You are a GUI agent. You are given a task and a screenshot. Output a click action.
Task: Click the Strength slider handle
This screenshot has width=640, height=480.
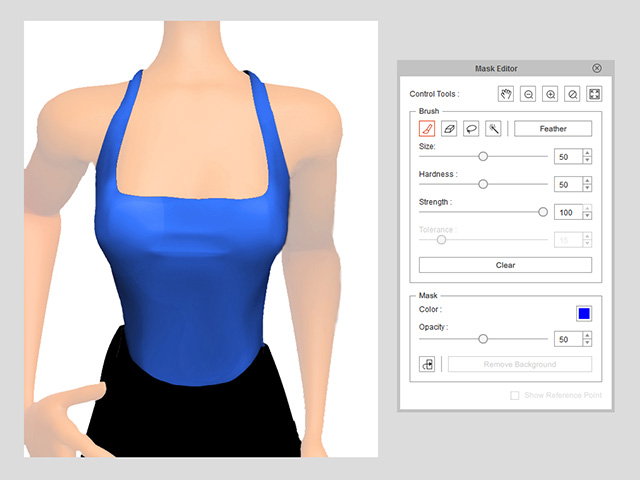pyautogui.click(x=543, y=212)
